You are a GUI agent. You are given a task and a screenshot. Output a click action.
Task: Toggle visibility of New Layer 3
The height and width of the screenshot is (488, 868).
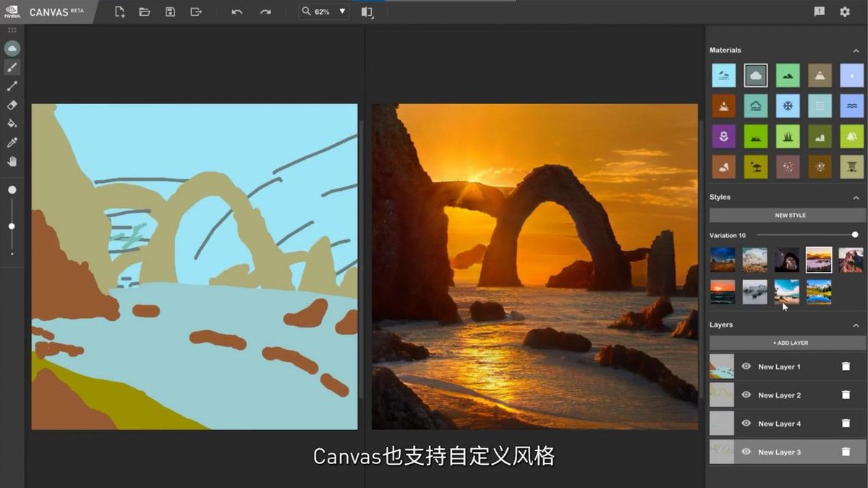pyautogui.click(x=746, y=452)
